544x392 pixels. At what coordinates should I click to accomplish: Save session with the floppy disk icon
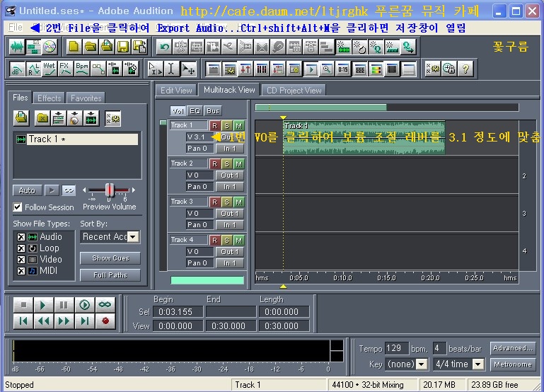(123, 47)
